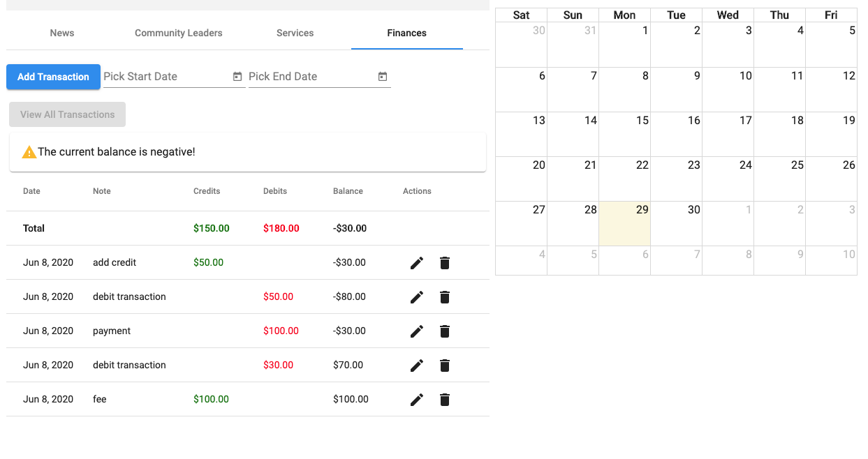This screenshot has height=459, width=868.
Task: Delete the 'add credit' transaction
Action: 445,263
